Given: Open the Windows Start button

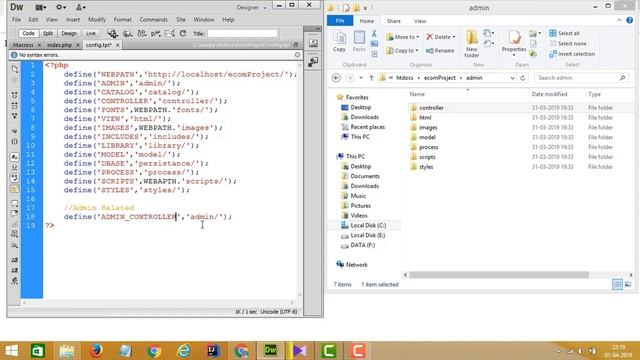Looking at the screenshot, I should point(11,351).
